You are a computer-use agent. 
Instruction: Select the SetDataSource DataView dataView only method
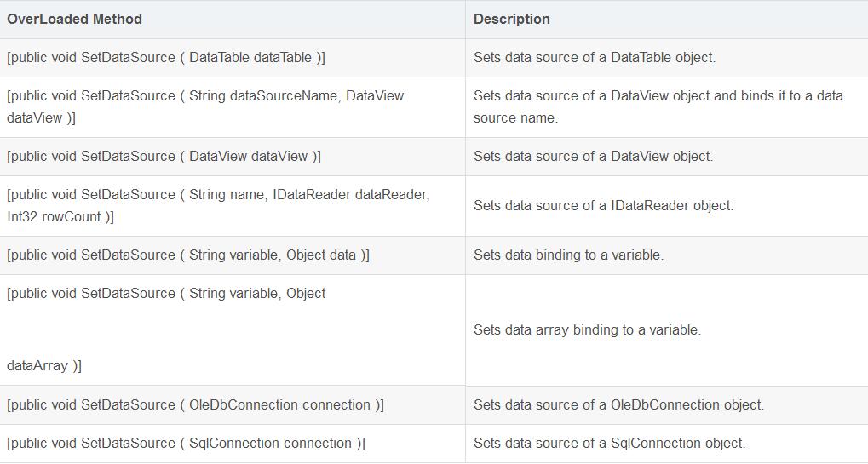tap(164, 157)
